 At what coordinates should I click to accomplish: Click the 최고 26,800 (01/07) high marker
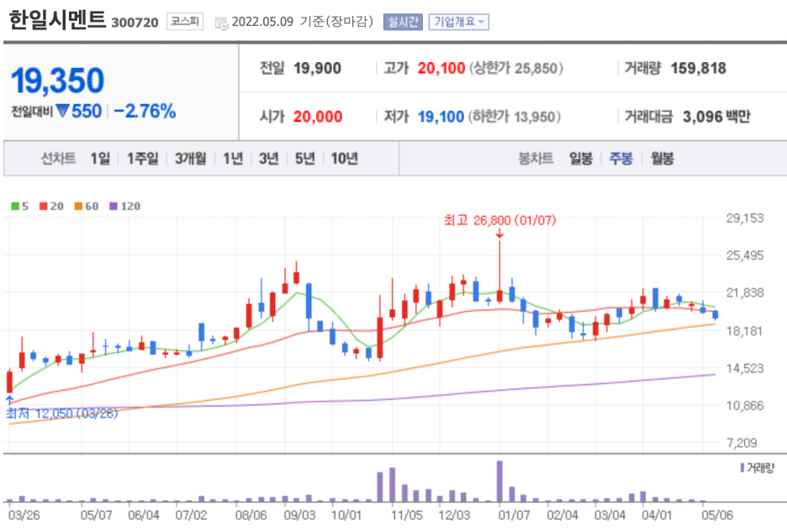pos(500,220)
